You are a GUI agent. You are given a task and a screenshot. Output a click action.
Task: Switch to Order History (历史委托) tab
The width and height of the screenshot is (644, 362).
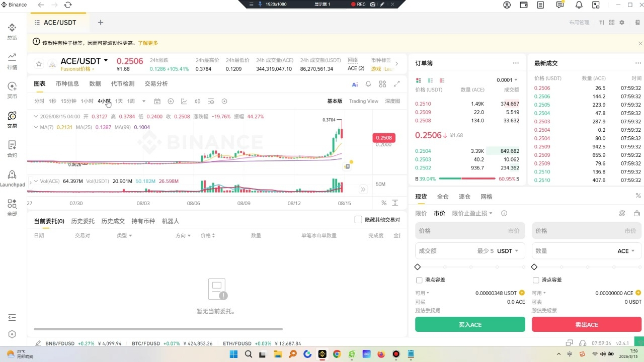(83, 221)
